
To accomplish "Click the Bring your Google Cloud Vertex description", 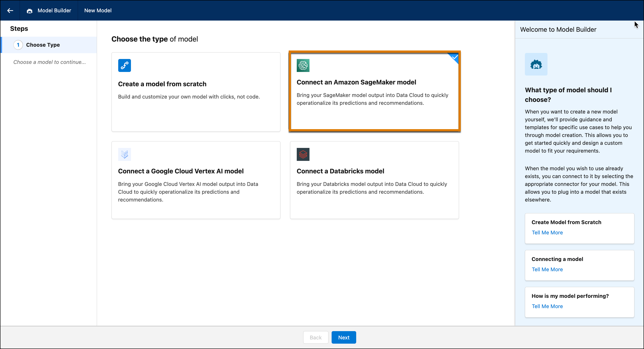I will (x=188, y=192).
